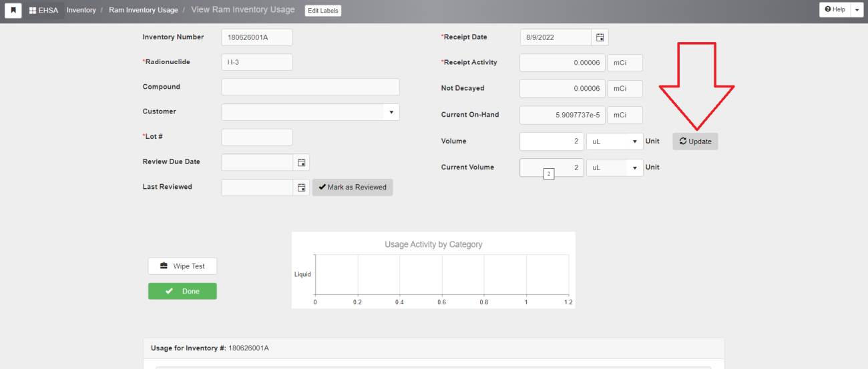The image size is (868, 369).
Task: Open the Review Due Date calendar picker
Action: click(301, 162)
